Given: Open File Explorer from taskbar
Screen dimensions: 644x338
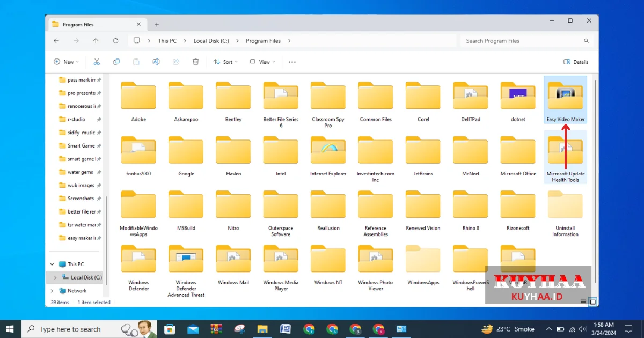Looking at the screenshot, I should pos(262,329).
